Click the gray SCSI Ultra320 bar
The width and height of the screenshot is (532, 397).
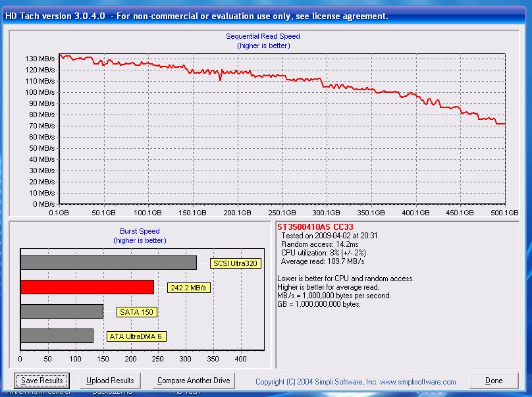(108, 263)
